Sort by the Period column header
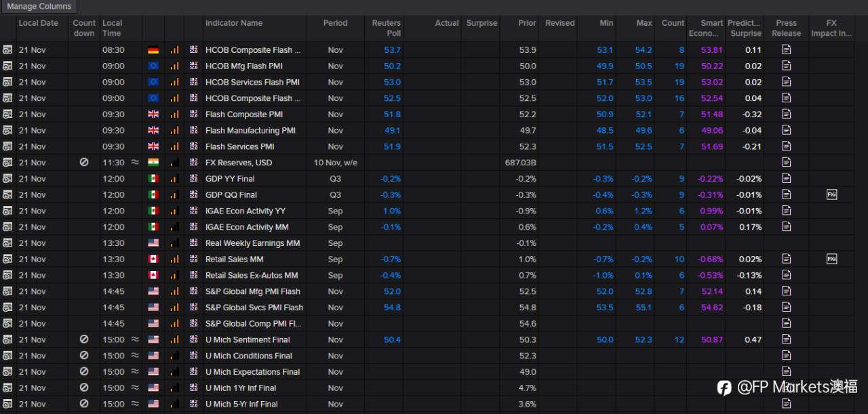Viewport: 868px width, 414px height. [x=335, y=23]
